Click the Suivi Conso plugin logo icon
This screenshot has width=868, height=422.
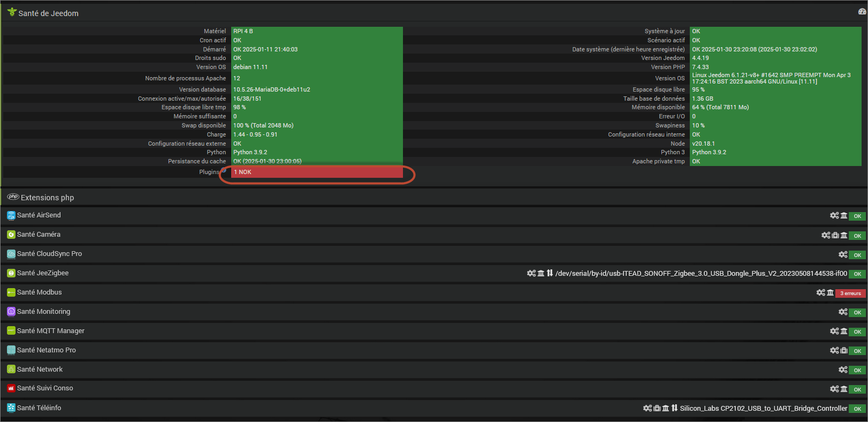11,388
